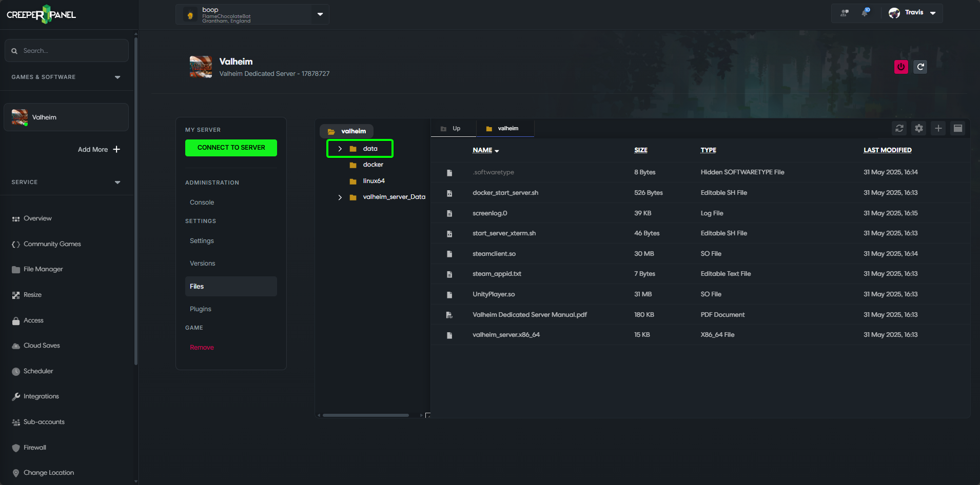The image size is (980, 485).
Task: Click the rightmost file manager toolbar icon
Action: click(x=958, y=128)
